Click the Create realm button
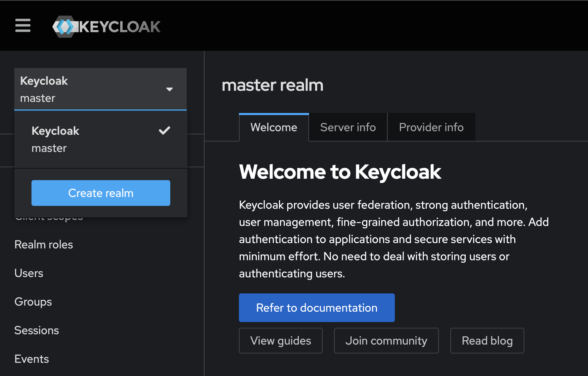This screenshot has width=588, height=376. 101,193
